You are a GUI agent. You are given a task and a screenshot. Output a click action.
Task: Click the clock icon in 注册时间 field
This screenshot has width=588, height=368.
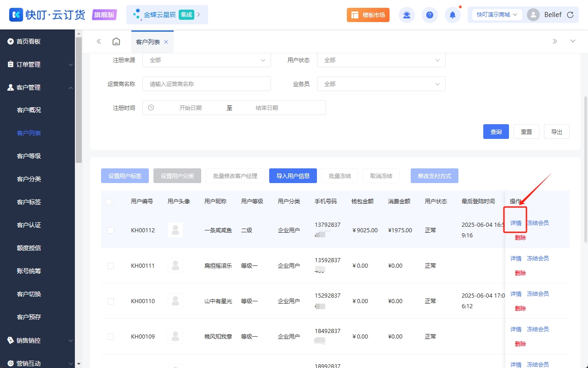151,108
